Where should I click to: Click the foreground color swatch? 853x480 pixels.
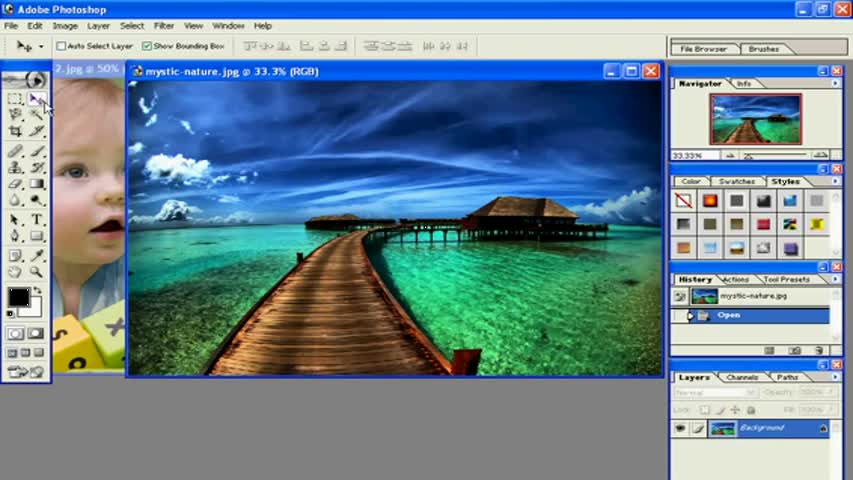pos(18,298)
